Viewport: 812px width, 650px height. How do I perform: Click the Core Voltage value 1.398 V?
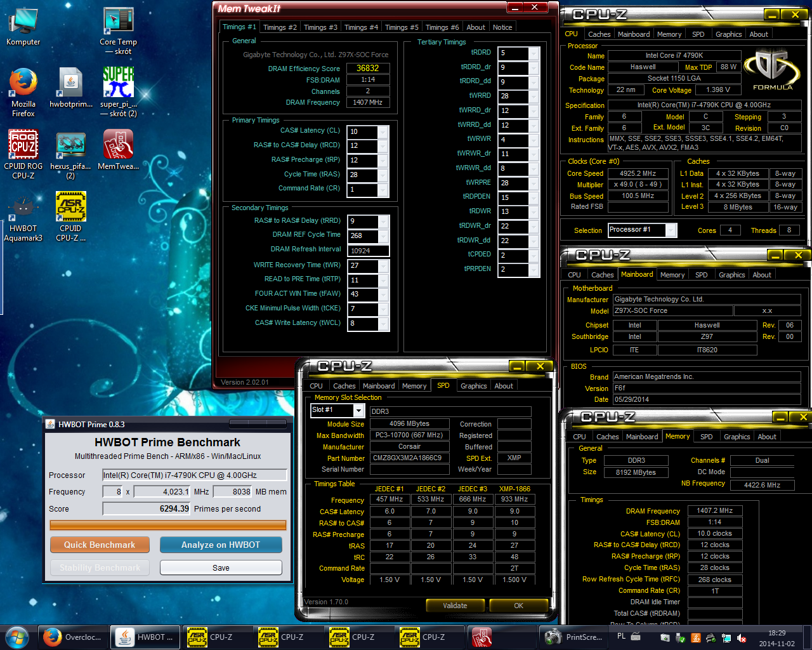[x=718, y=90]
